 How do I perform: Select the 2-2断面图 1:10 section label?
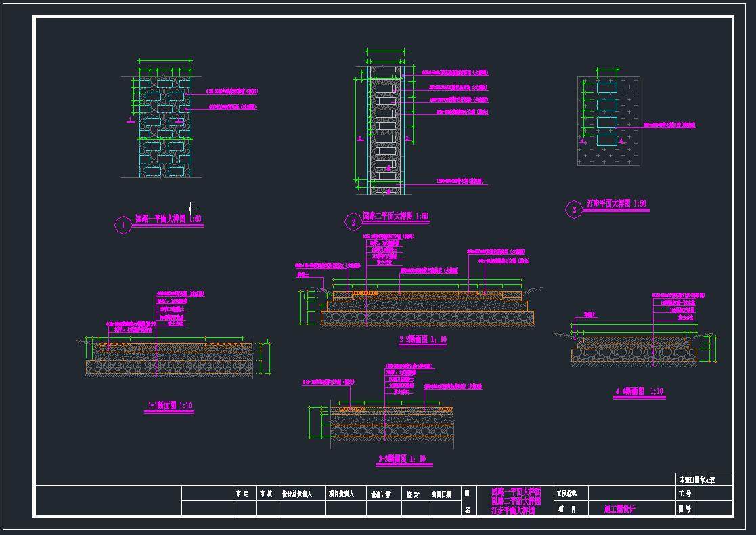[422, 339]
